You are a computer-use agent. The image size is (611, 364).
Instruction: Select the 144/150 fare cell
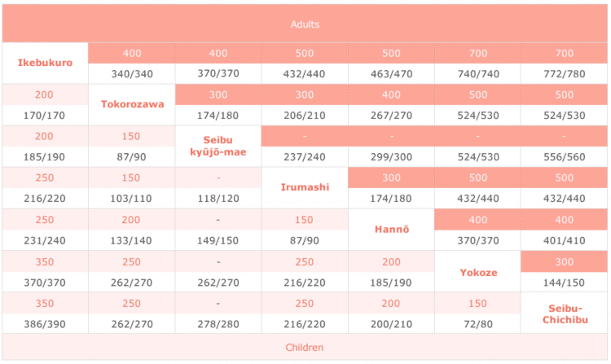pyautogui.click(x=565, y=283)
